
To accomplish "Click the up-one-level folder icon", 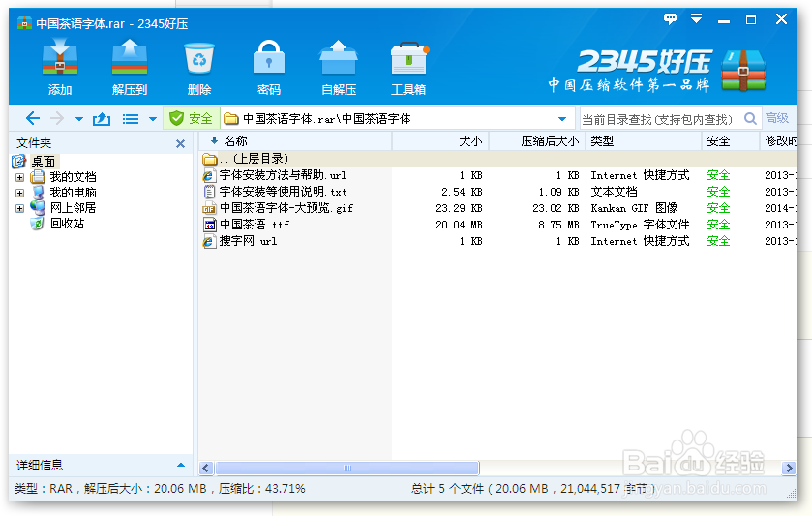I will point(102,119).
